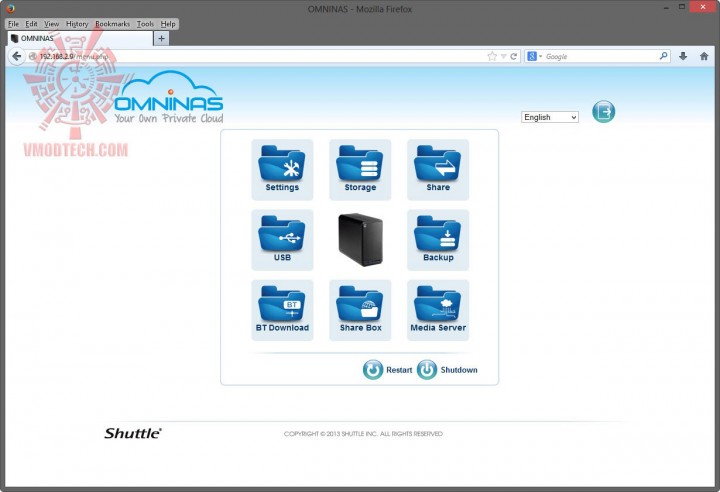Open the View menu

coord(51,24)
